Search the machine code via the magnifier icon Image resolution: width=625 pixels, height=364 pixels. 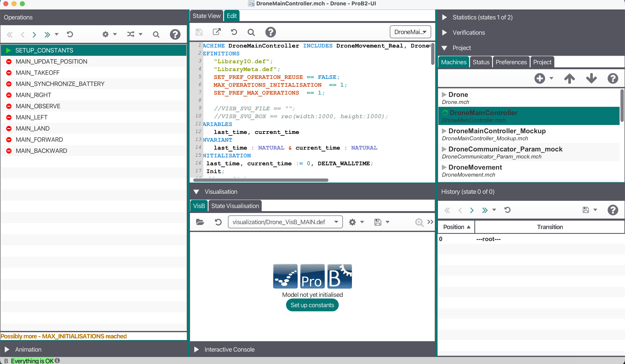[x=251, y=32]
